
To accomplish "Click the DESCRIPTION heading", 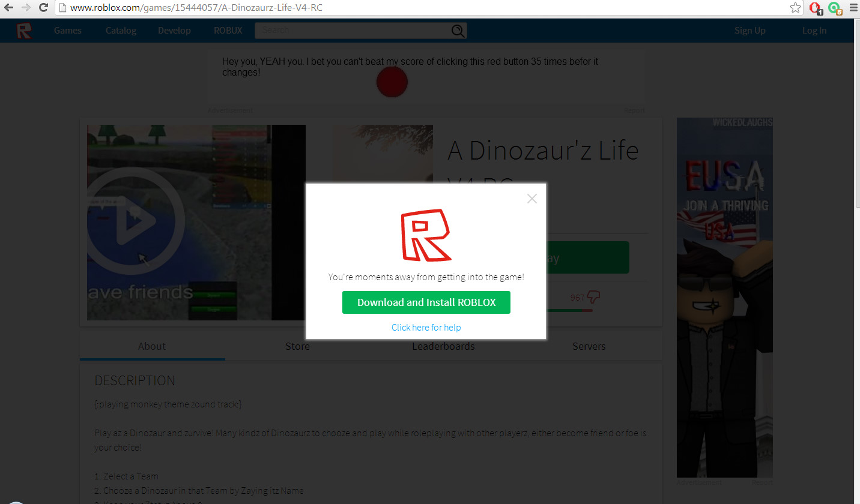I will pos(135,380).
